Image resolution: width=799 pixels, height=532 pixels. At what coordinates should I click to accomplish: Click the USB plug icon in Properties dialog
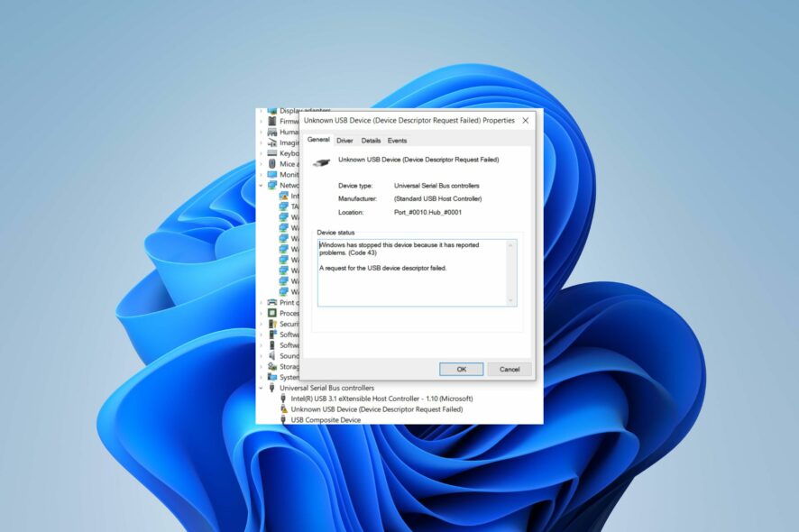click(x=322, y=162)
